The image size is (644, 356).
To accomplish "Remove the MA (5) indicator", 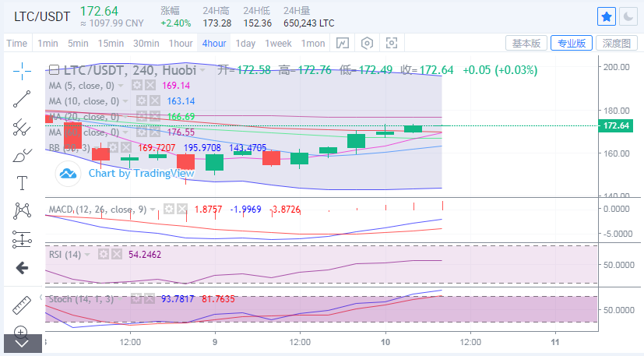I will (150, 86).
